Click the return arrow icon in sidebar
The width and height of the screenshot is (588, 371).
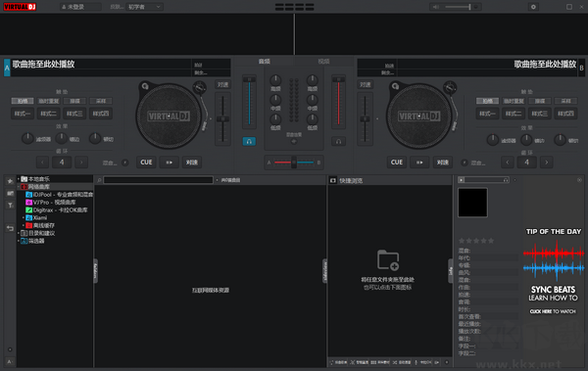coord(10,228)
